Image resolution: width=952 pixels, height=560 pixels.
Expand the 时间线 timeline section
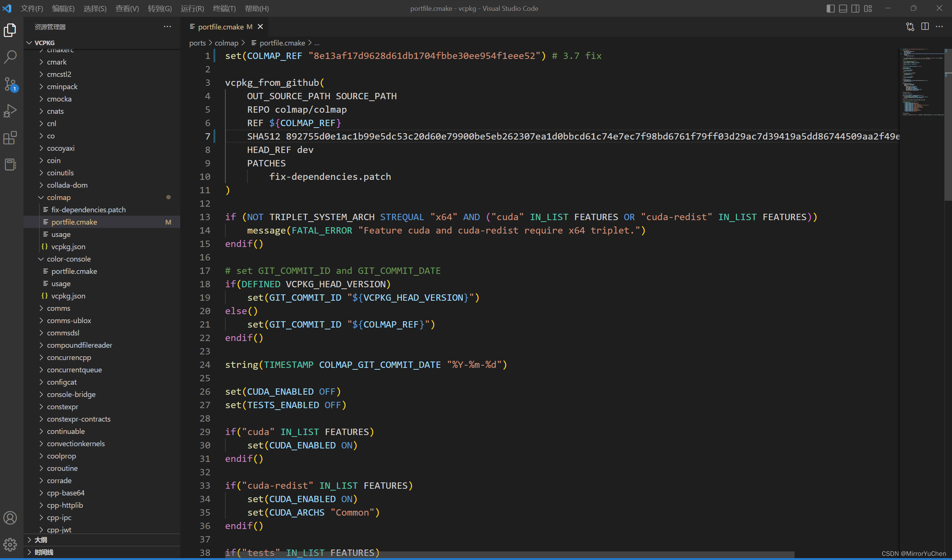click(44, 552)
